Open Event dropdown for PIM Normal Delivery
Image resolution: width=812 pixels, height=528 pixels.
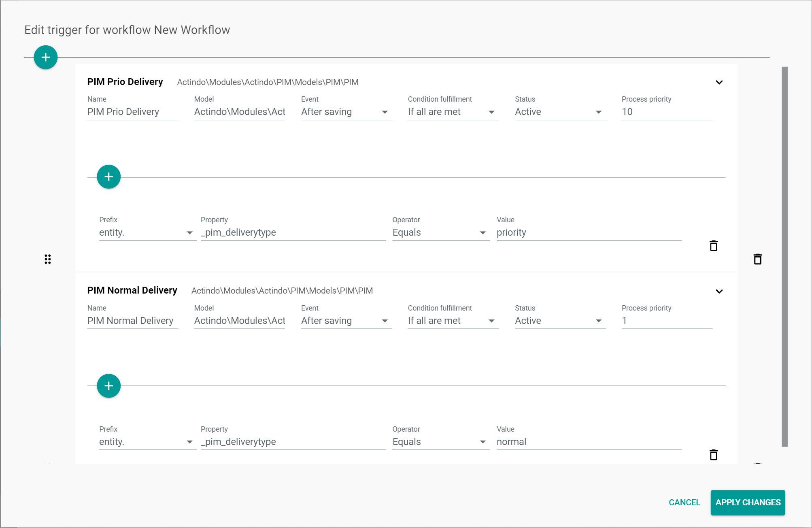click(346, 321)
